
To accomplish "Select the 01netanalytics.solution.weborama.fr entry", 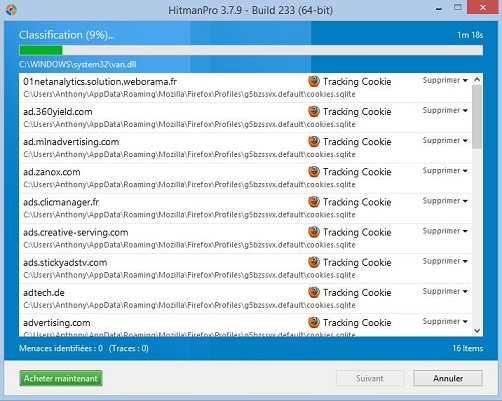I will coord(245,88).
